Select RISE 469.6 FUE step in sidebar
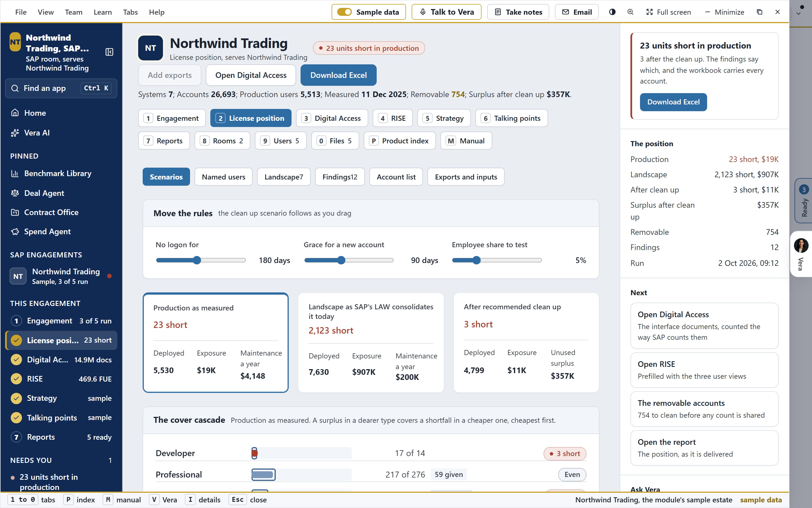 pyautogui.click(x=61, y=379)
